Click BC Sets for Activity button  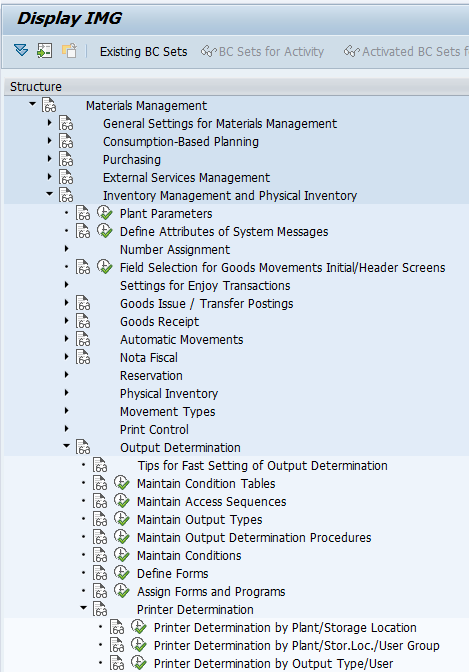coord(262,51)
